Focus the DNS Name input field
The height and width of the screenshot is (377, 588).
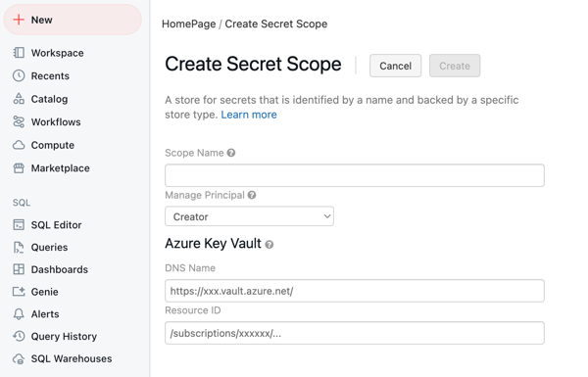coord(355,291)
